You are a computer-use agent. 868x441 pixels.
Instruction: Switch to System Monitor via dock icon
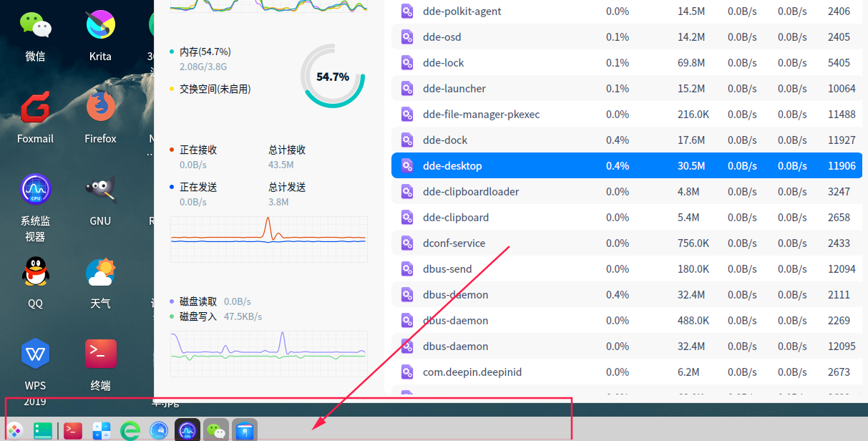pos(187,430)
